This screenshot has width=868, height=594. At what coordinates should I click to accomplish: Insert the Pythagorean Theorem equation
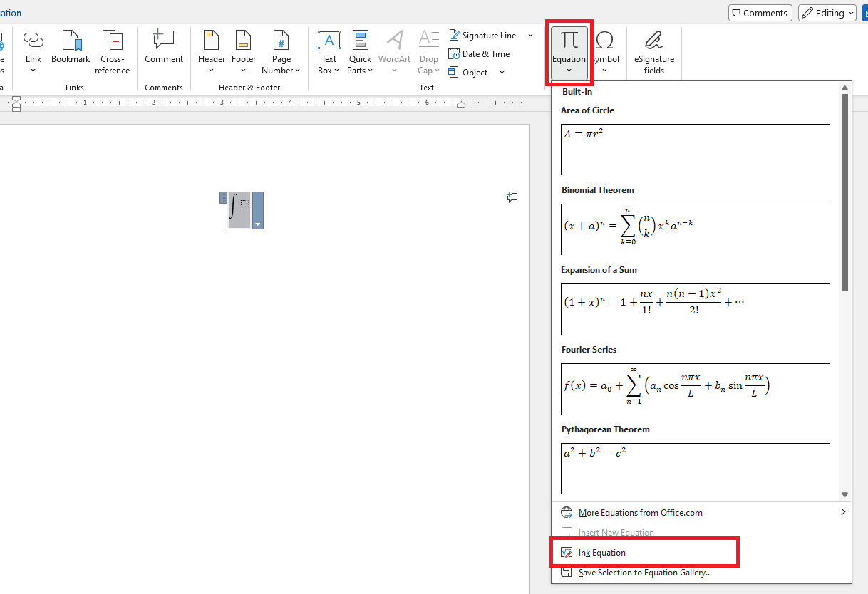[x=695, y=469]
